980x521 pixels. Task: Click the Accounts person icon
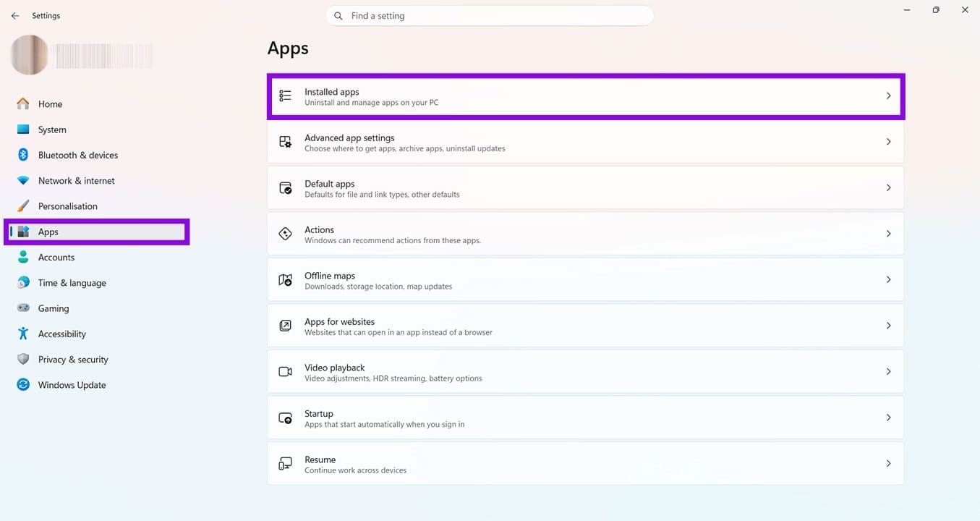(23, 257)
